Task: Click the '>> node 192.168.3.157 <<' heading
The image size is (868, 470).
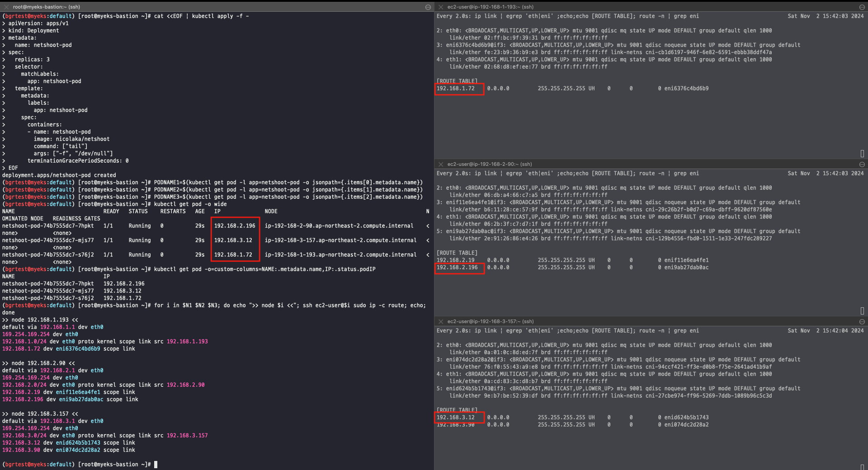Action: click(40, 414)
